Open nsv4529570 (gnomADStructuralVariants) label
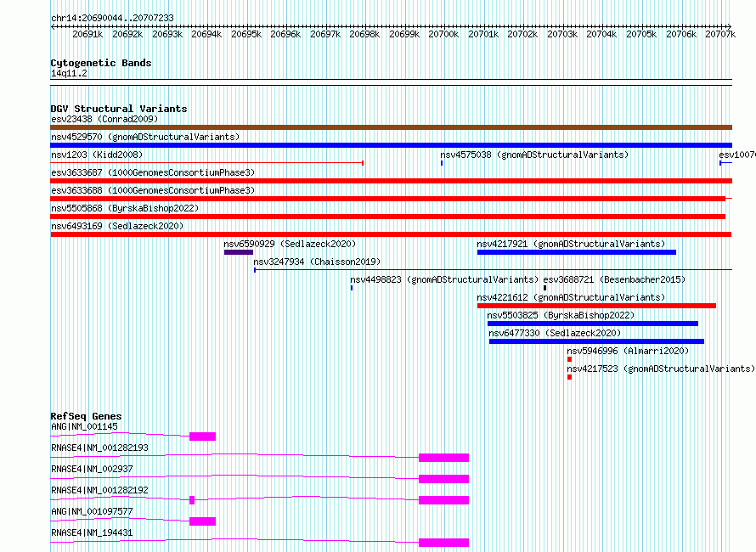 [145, 137]
